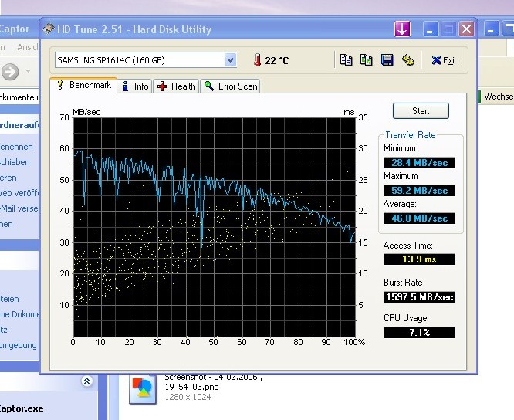This screenshot has height=420, width=514.
Task: Select the 19_54_03.png file name
Action: (x=191, y=387)
